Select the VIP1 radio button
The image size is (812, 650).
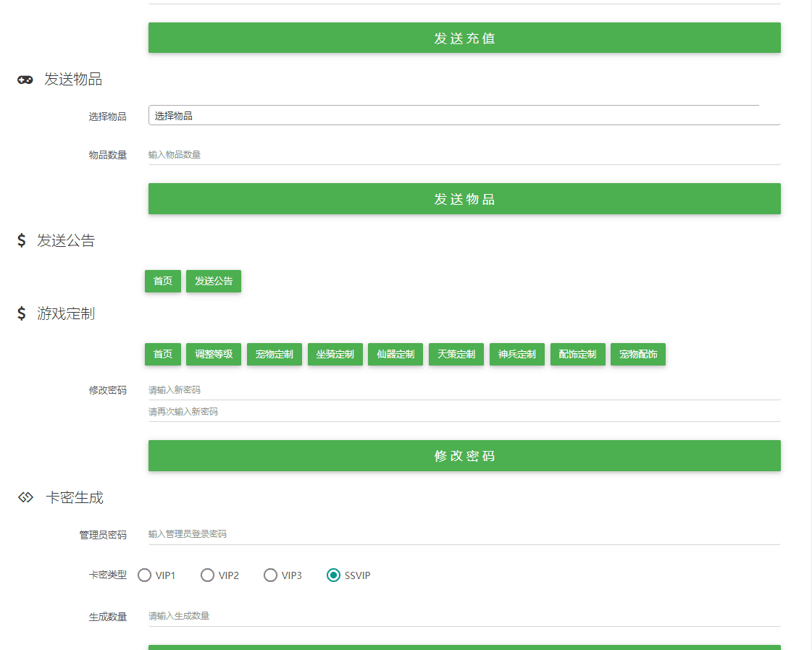[145, 575]
